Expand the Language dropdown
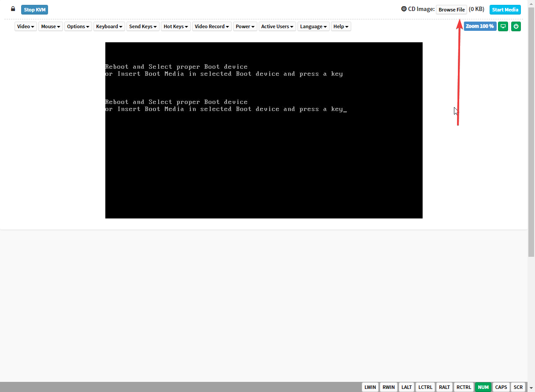Viewport: 535px width, 392px height. click(313, 26)
